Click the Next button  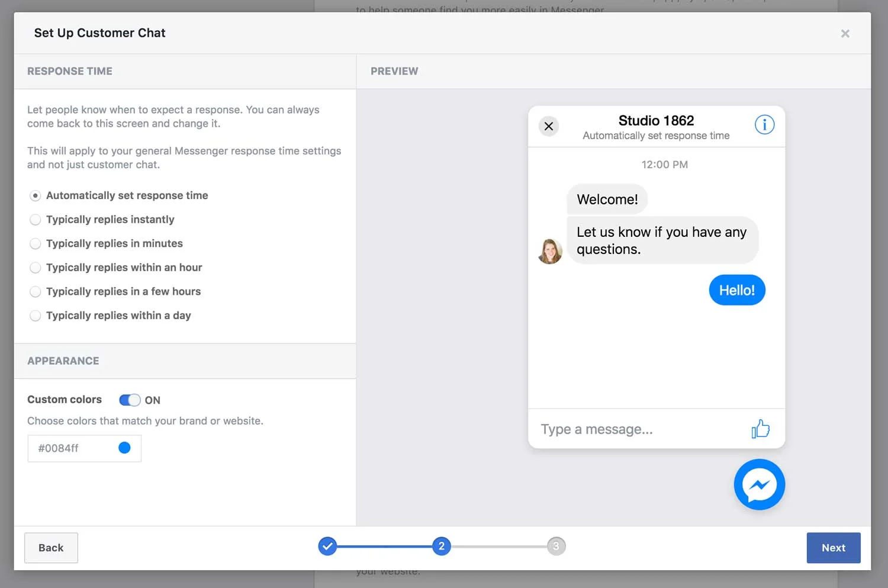point(833,548)
